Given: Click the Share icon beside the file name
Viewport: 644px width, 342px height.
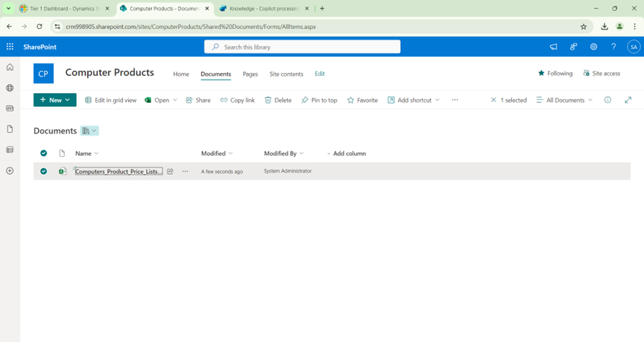Looking at the screenshot, I should point(171,171).
